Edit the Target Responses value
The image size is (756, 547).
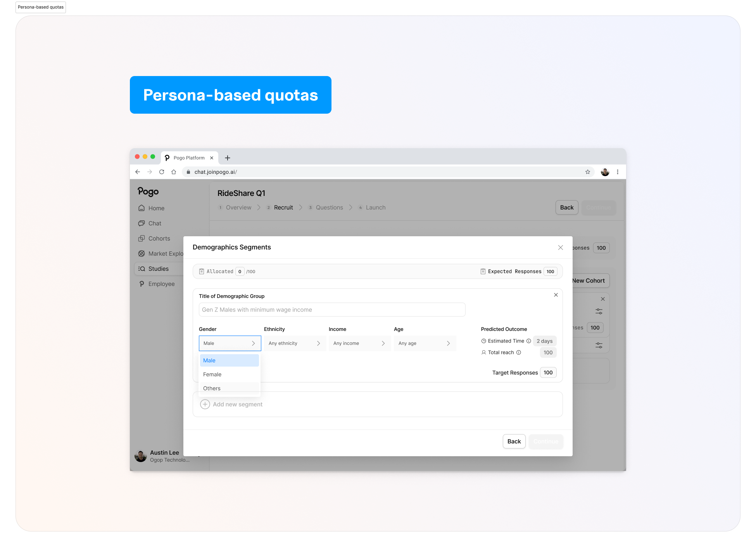click(548, 373)
